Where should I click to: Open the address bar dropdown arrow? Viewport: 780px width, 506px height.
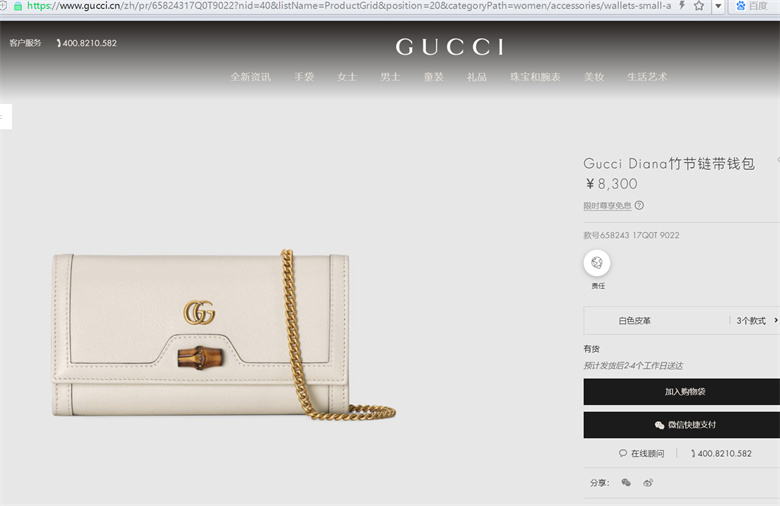pyautogui.click(x=718, y=6)
